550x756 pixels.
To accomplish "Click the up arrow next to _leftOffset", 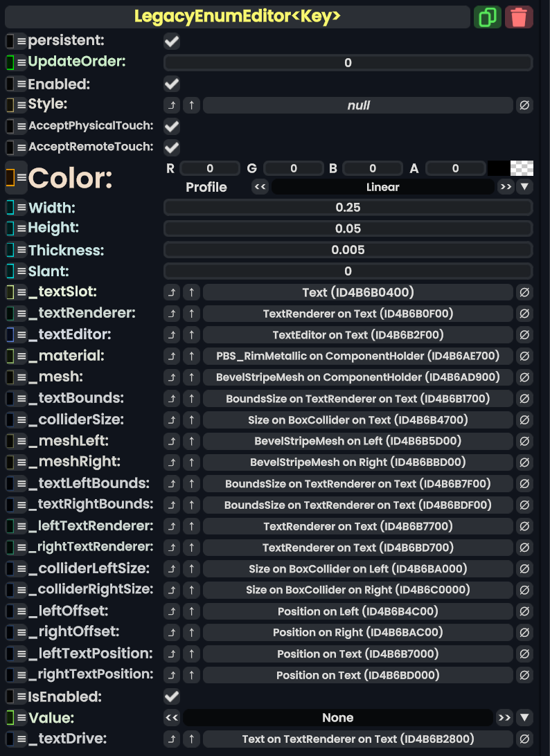I will [x=191, y=611].
